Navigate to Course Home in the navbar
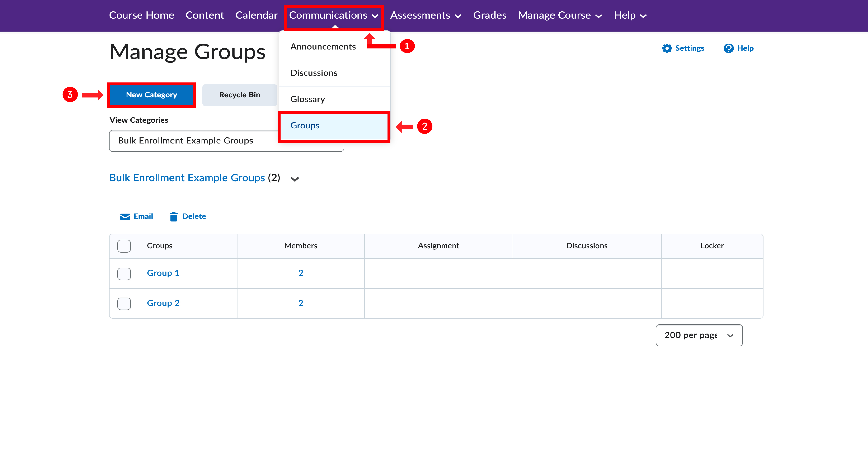Viewport: 868px width, 456px height. [141, 15]
